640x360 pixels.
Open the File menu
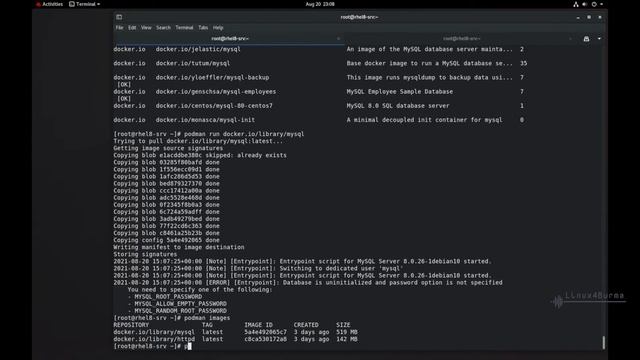[x=119, y=28]
